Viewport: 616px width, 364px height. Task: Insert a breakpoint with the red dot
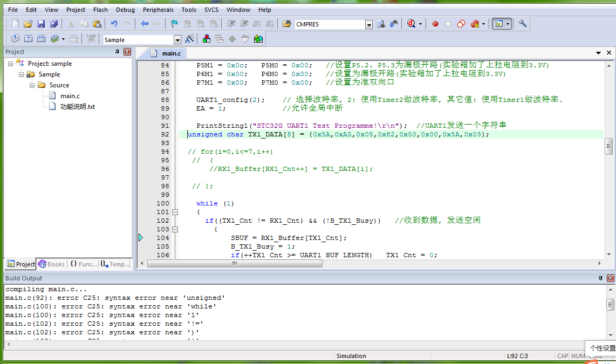click(435, 24)
